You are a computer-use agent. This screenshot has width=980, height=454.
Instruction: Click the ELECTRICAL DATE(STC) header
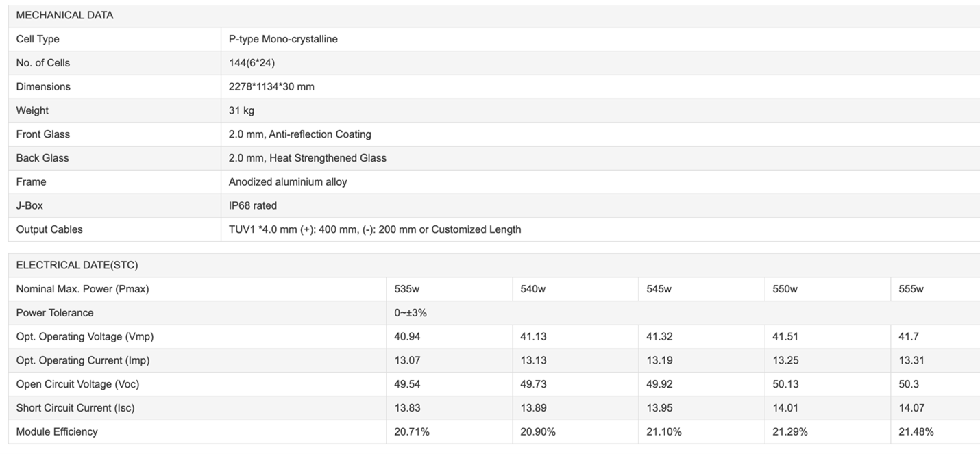(x=77, y=265)
